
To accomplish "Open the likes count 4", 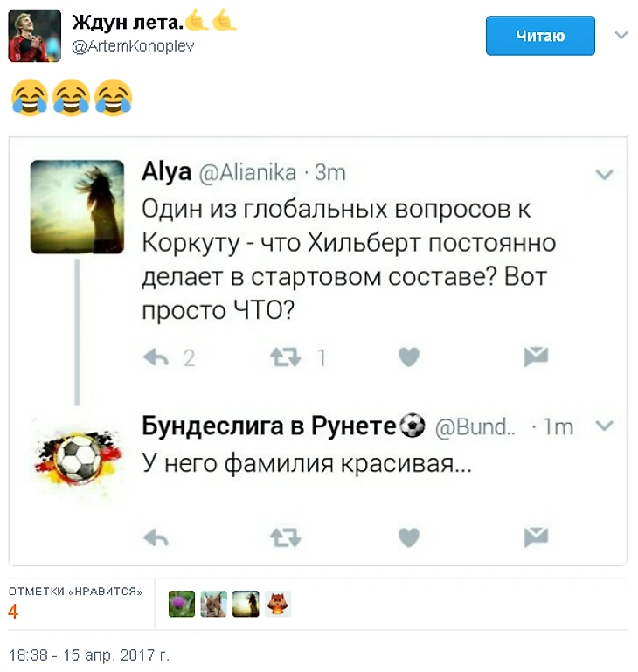I will (13, 612).
